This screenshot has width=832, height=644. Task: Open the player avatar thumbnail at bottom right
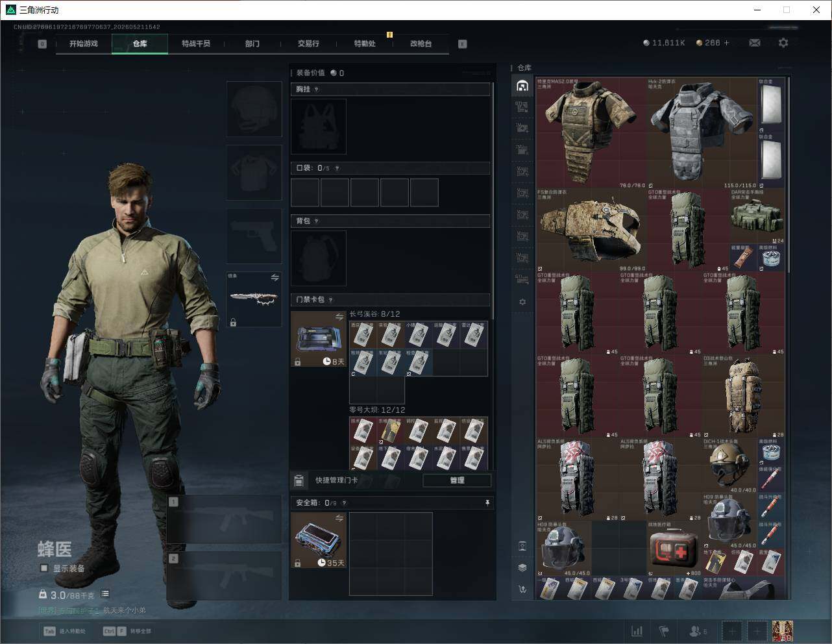click(x=783, y=631)
